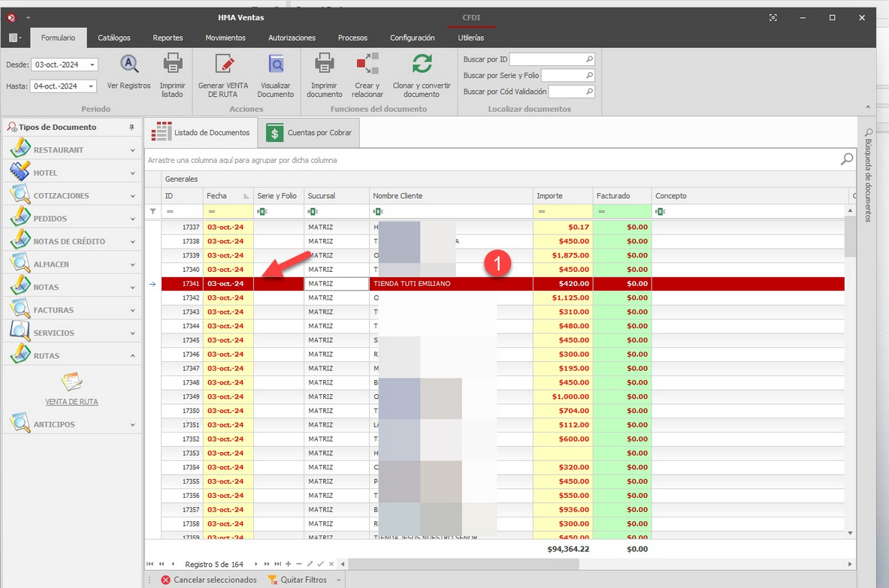Click the search icon for Cód Validación
The image size is (889, 588).
pyautogui.click(x=590, y=91)
